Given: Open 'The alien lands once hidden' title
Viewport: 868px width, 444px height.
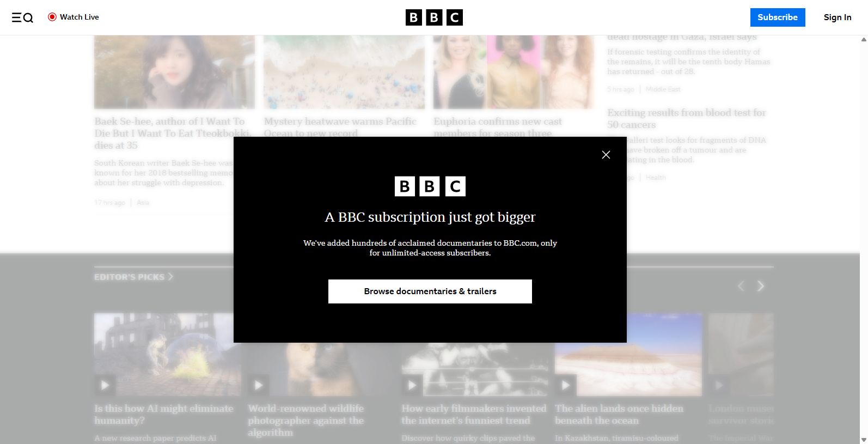Looking at the screenshot, I should [x=619, y=415].
